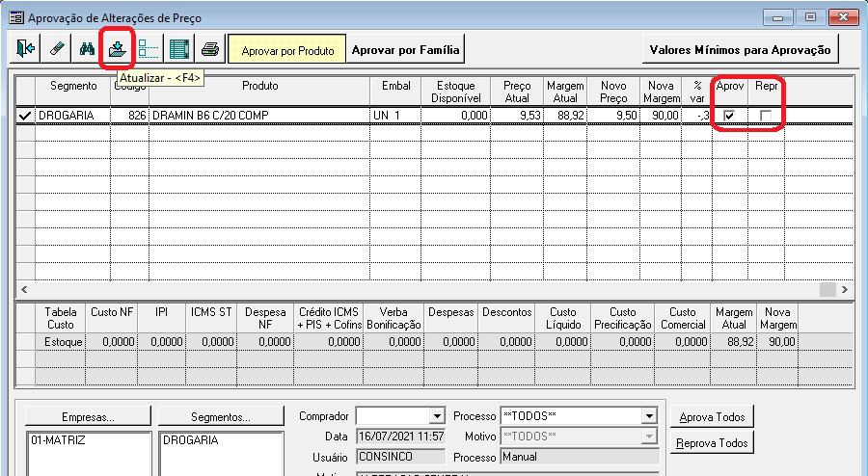Click the horizontal scrollbar thumb

[x=827, y=289]
